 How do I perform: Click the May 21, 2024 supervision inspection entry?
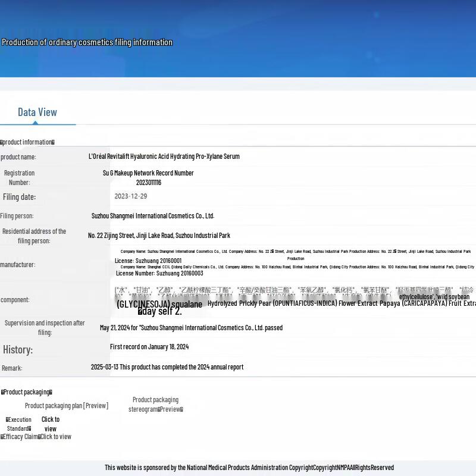[191, 328]
